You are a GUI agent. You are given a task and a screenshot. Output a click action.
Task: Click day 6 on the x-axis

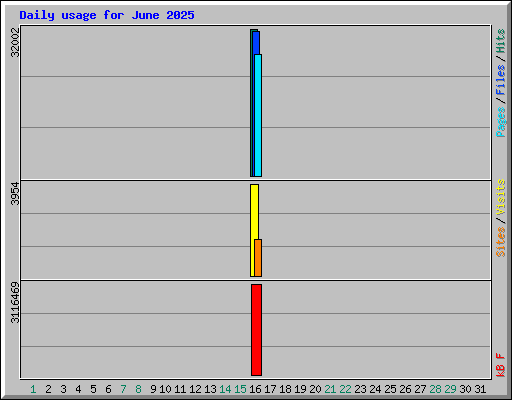tap(108, 389)
